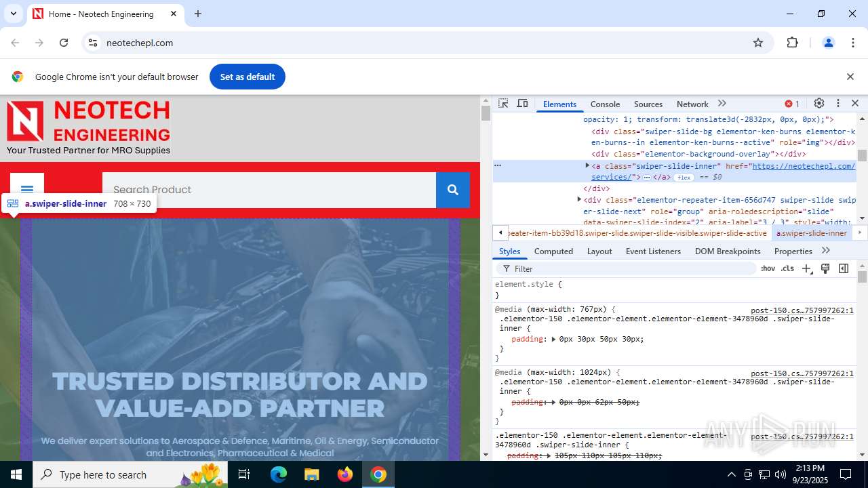
Task: Show the computed styles sidebar icon
Action: tap(844, 268)
